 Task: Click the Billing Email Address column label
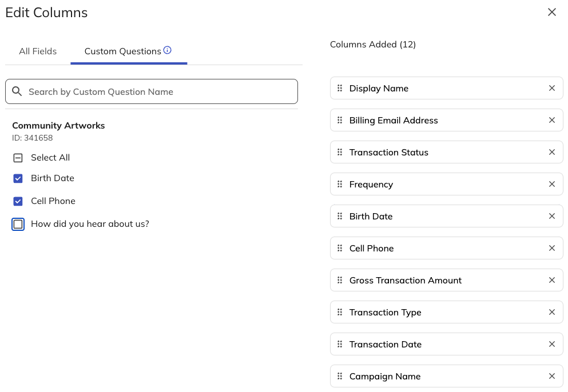[394, 120]
